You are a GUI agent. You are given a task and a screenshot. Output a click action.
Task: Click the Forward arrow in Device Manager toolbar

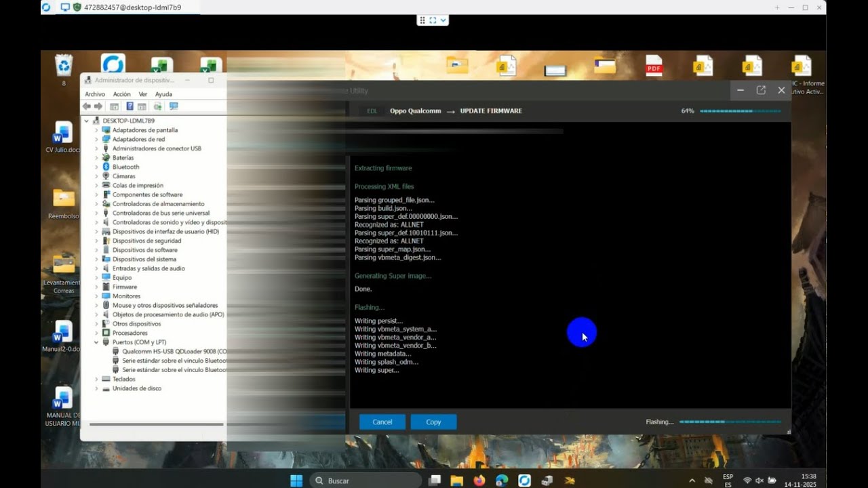[98, 106]
